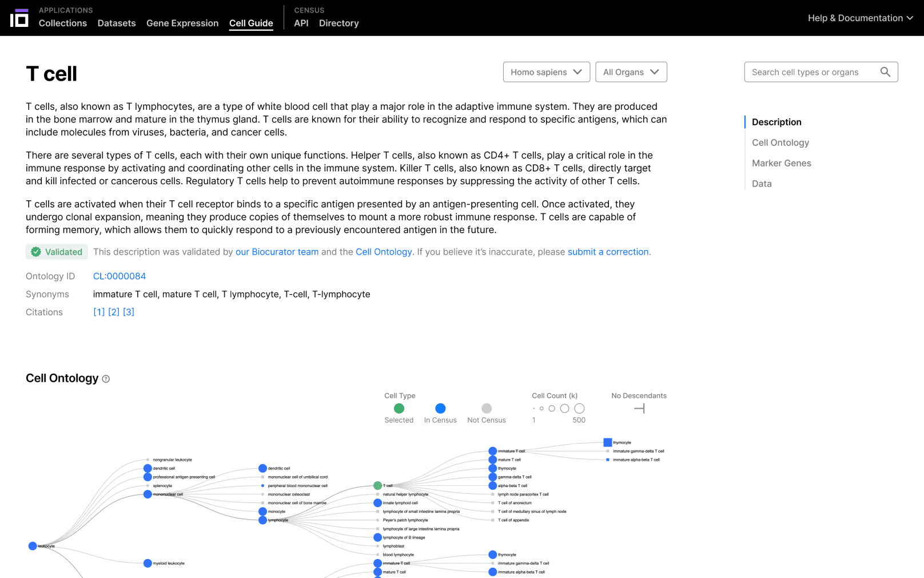Open citation [2] link
The width and height of the screenshot is (924, 578).
(114, 312)
